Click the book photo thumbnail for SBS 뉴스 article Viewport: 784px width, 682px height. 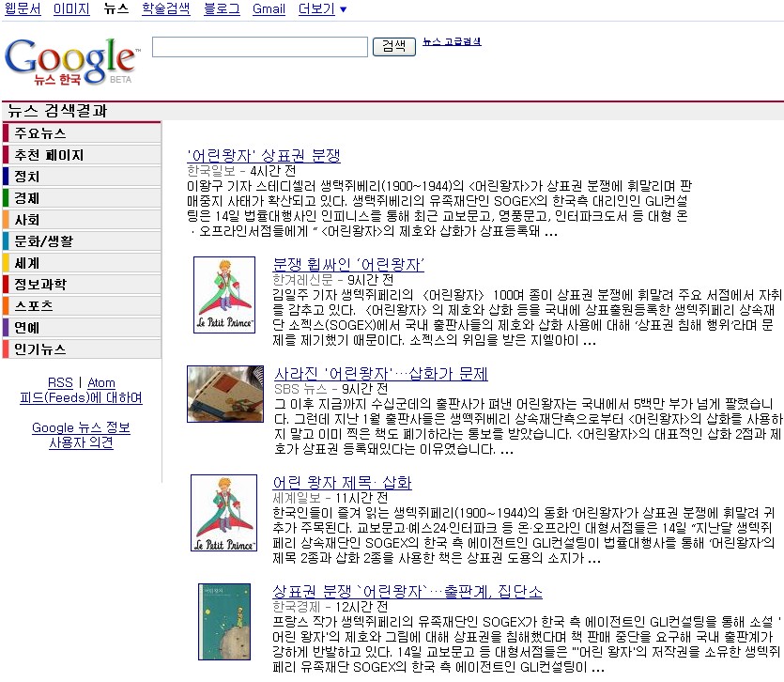[x=225, y=395]
